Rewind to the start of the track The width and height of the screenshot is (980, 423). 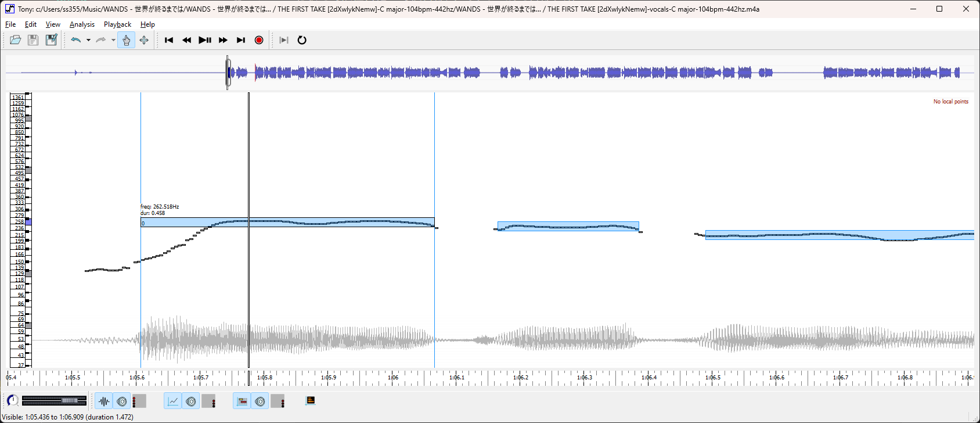[169, 40]
